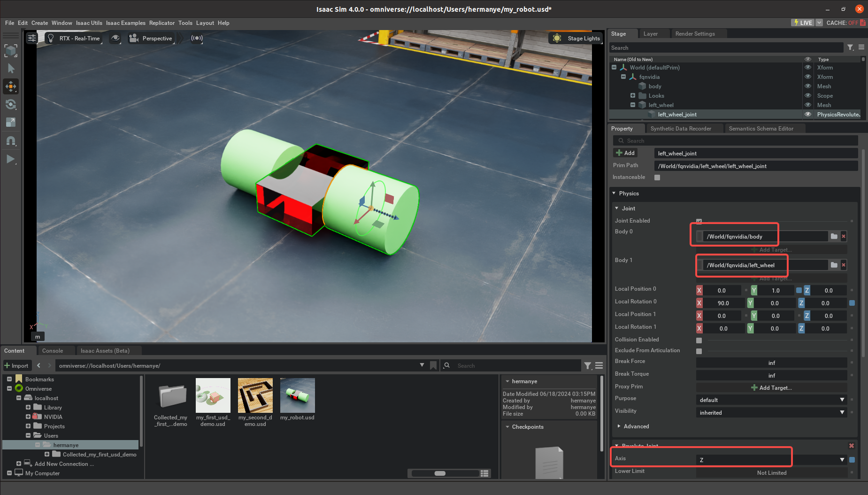Toggle visibility of the left_wheel mesh
Screen dimensions: 868x495
808,105
